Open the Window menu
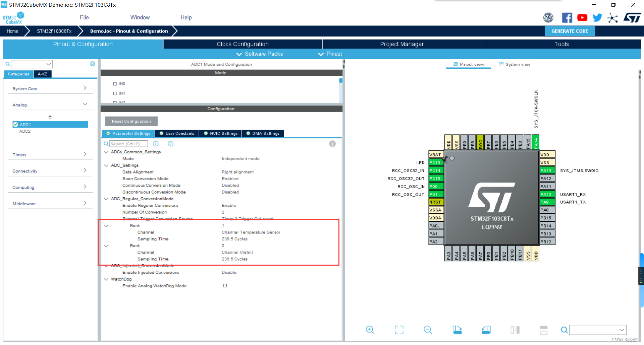 point(140,17)
